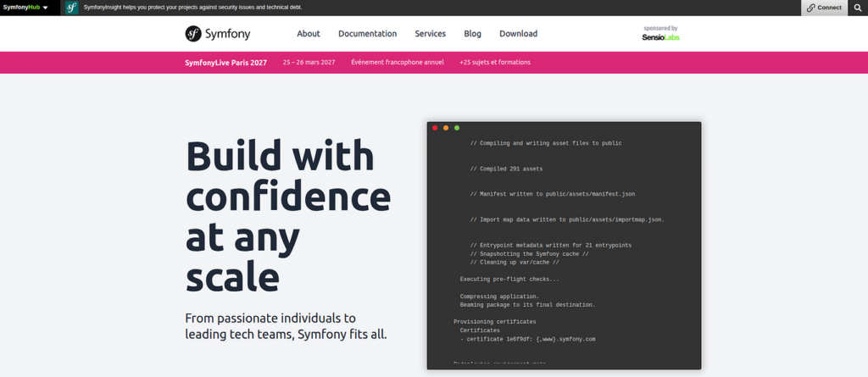Viewport: 868px width, 377px height.
Task: Click the orange terminal window dot
Action: (x=446, y=128)
